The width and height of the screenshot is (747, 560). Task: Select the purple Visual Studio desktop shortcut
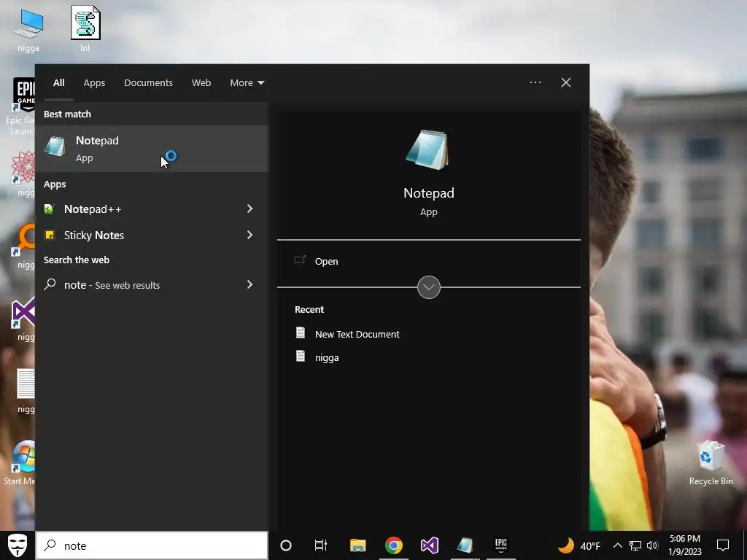point(23,319)
